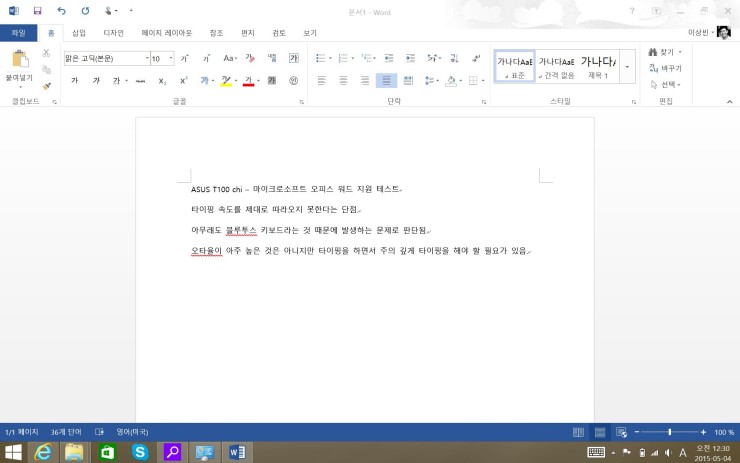Open borders dropdown
This screenshot has height=463, width=740.
483,81
